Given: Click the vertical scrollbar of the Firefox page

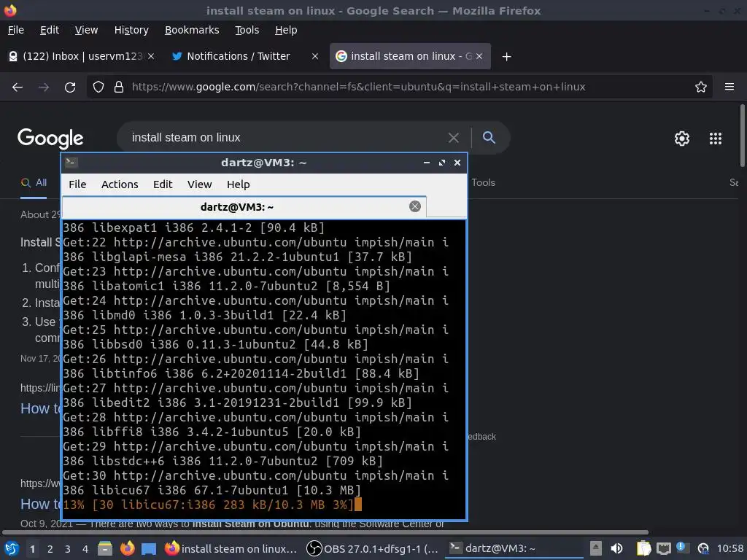Looking at the screenshot, I should (742, 136).
